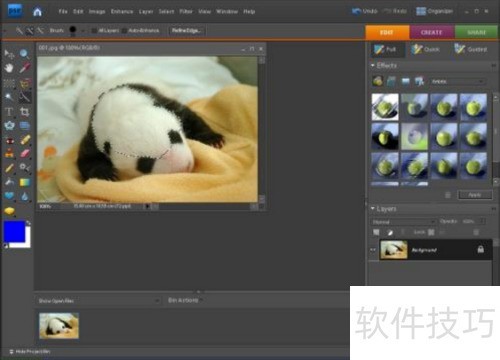Screen dimensions: 500x360
Task: Select the Gradient tool
Action: click(25, 182)
